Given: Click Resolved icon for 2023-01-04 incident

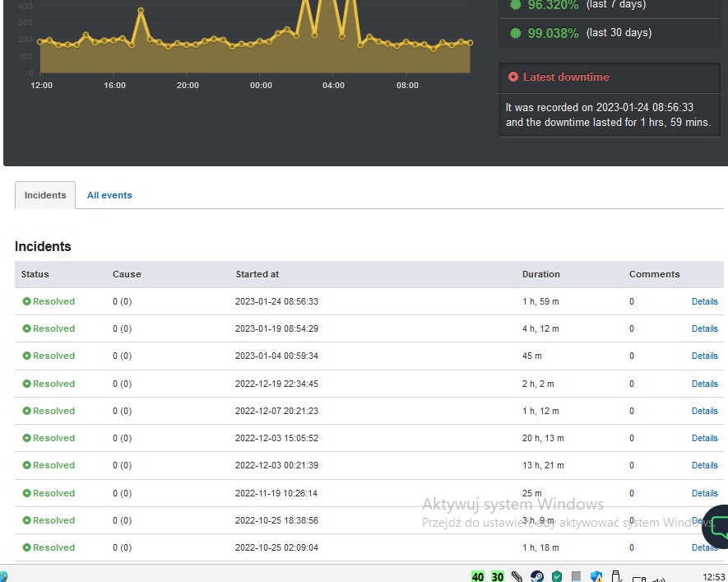Looking at the screenshot, I should (x=27, y=356).
